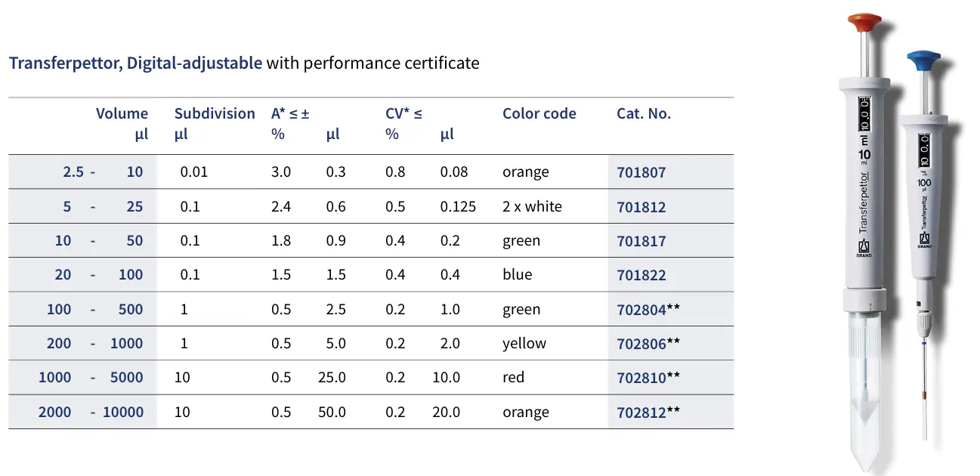The height and width of the screenshot is (476, 980).
Task: Click the Transferpettor, Digital-adjustable heading
Action: pos(136,63)
